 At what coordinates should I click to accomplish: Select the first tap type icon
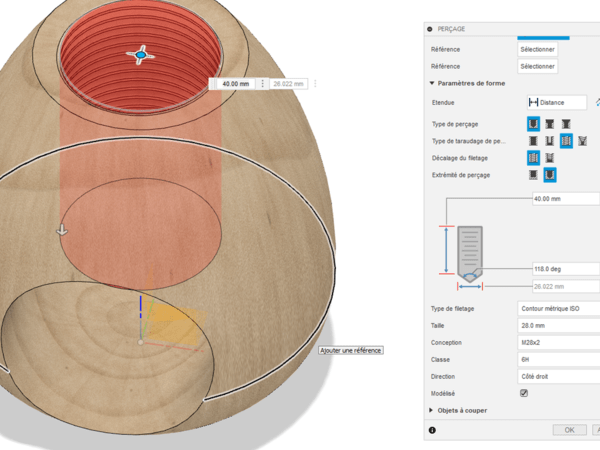click(534, 141)
